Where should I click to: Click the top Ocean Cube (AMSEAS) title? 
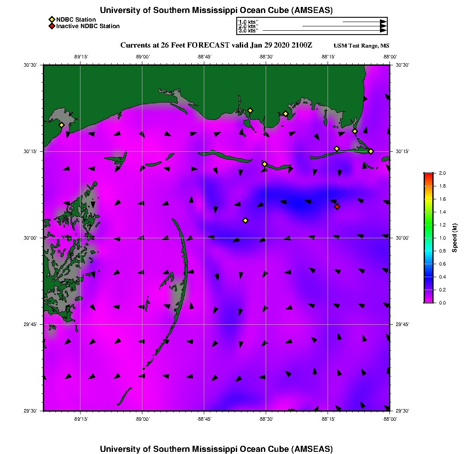click(x=216, y=10)
